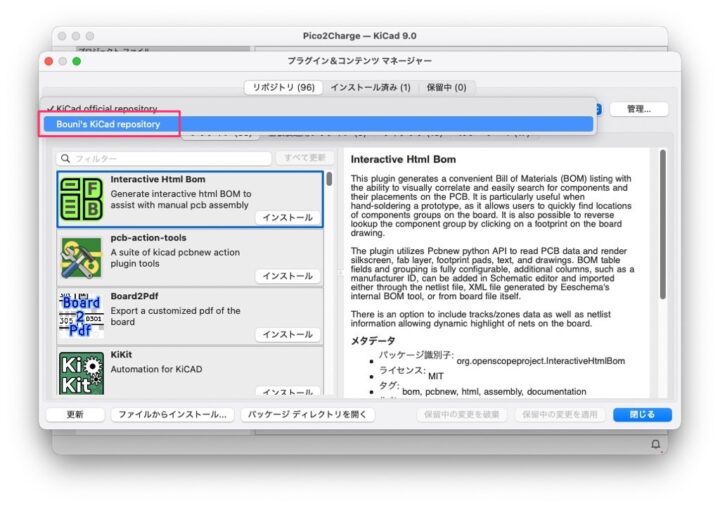This screenshot has height=506, width=720.
Task: Switch to the インストール済み (1) tab
Action: pyautogui.click(x=370, y=87)
